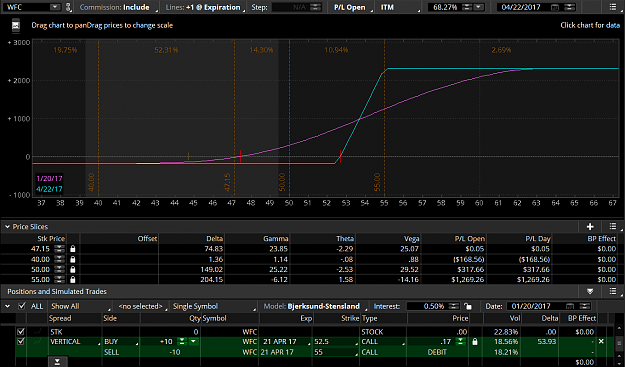Open the 52.5 strike dropdown
The width and height of the screenshot is (625, 367).
tap(336, 341)
